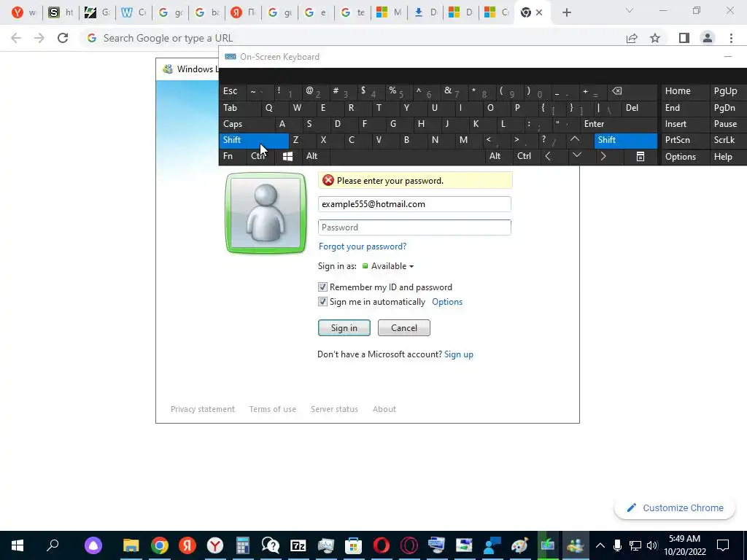Open the Server status link

[x=334, y=409]
